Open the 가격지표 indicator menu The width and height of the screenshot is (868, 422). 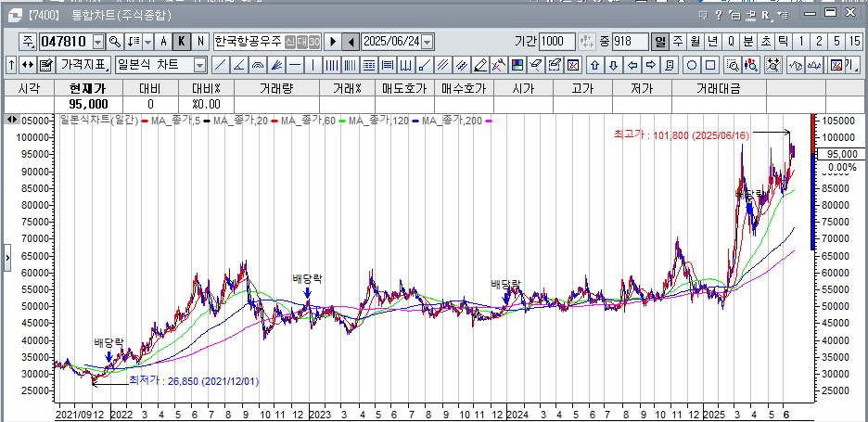84,65
